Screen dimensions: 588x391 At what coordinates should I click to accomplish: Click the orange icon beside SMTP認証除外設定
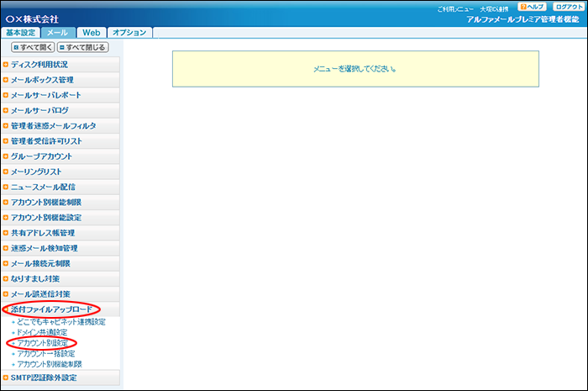[x=6, y=378]
